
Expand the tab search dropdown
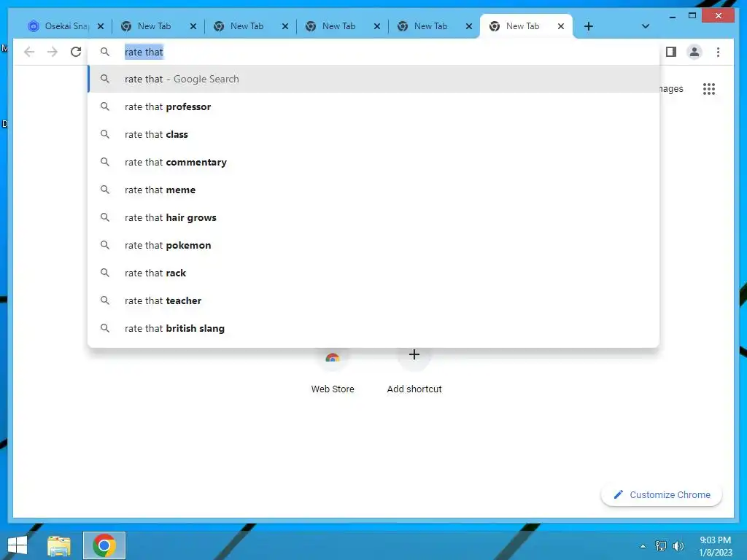pyautogui.click(x=645, y=26)
